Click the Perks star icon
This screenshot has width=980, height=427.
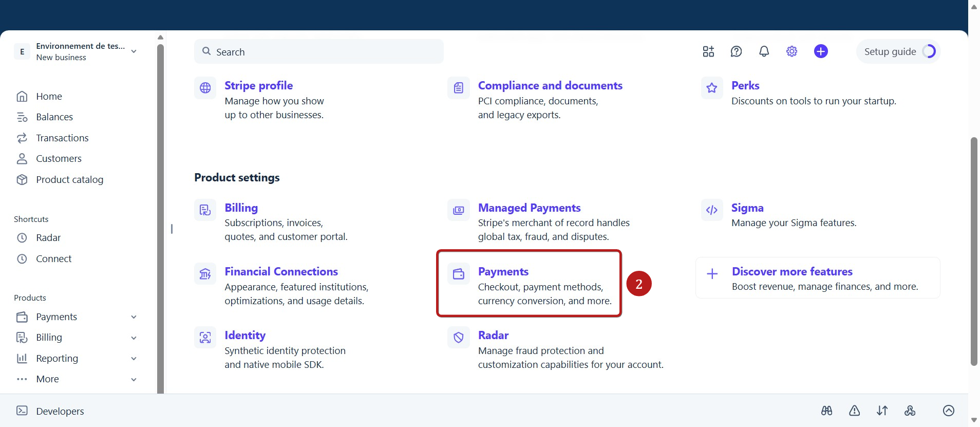point(712,88)
